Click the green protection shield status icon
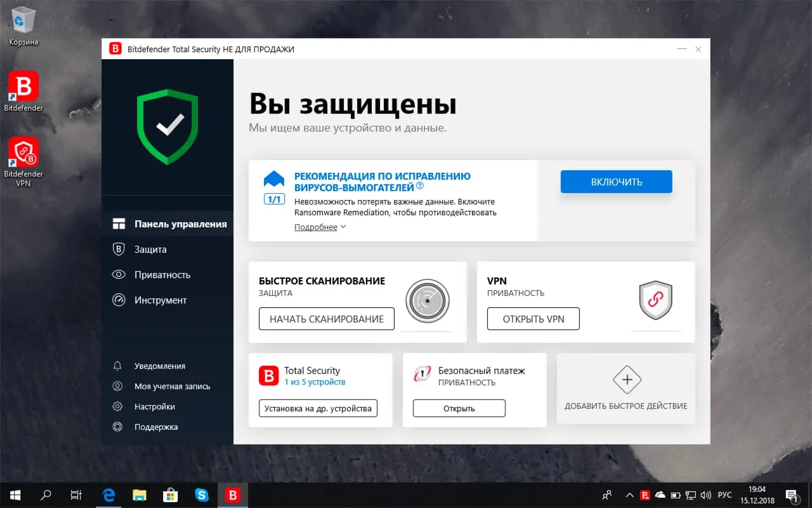Image resolution: width=812 pixels, height=508 pixels. (x=167, y=127)
